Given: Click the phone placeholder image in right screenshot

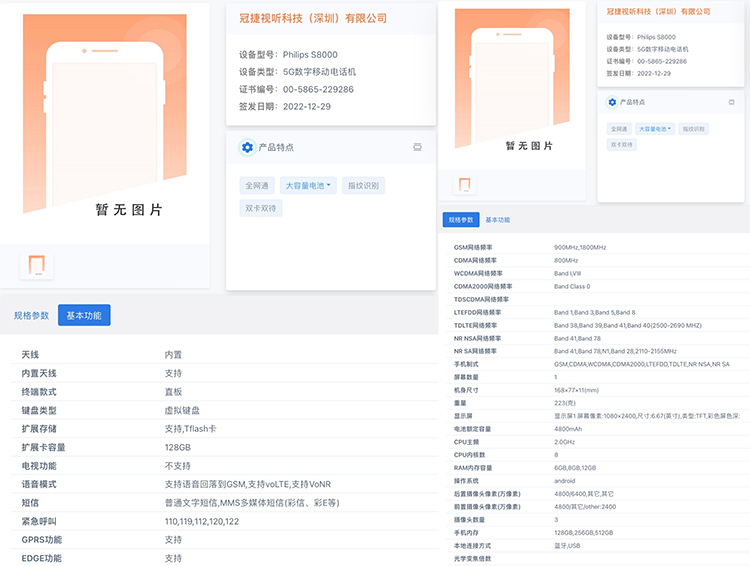Looking at the screenshot, I should (x=512, y=78).
